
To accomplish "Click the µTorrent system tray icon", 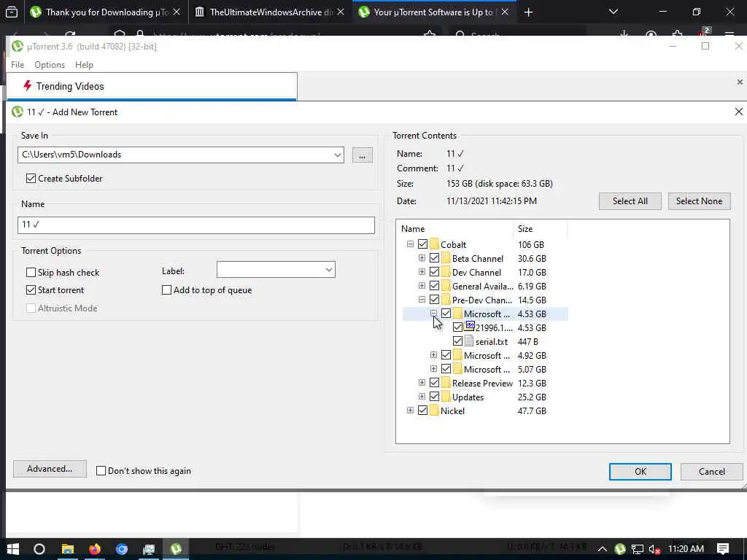I will pyautogui.click(x=620, y=549).
